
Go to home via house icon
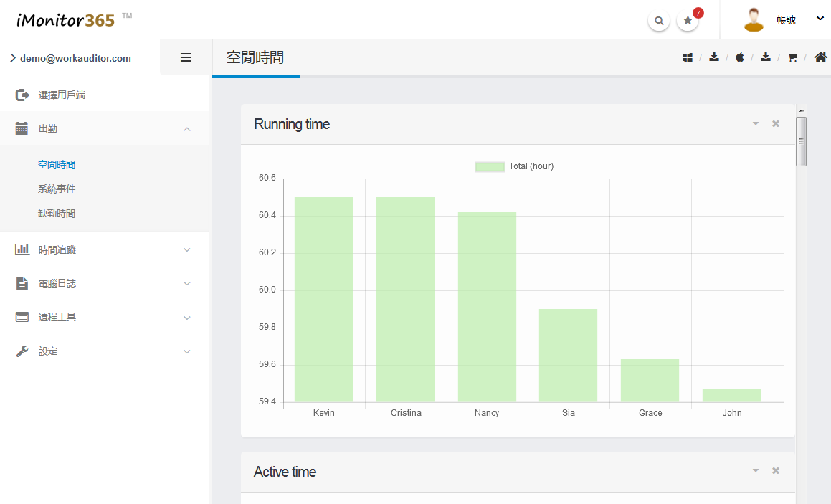820,57
